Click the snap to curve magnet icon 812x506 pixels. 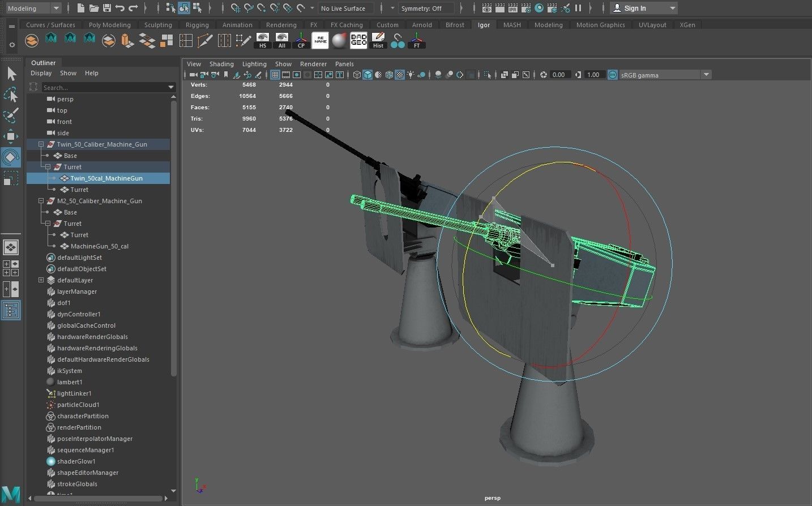pos(248,8)
